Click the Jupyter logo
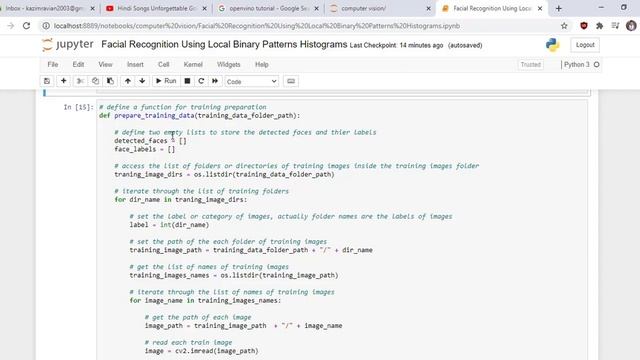 pyautogui.click(x=68, y=44)
